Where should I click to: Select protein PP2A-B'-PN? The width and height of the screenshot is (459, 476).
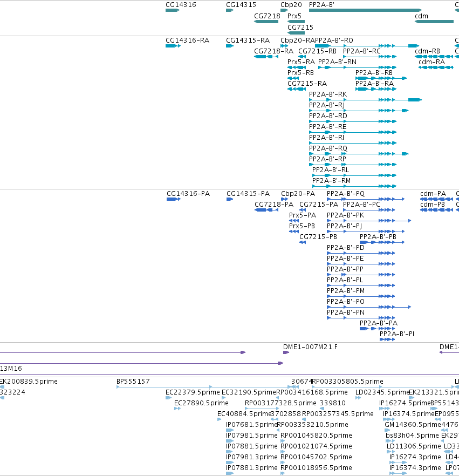(361, 318)
